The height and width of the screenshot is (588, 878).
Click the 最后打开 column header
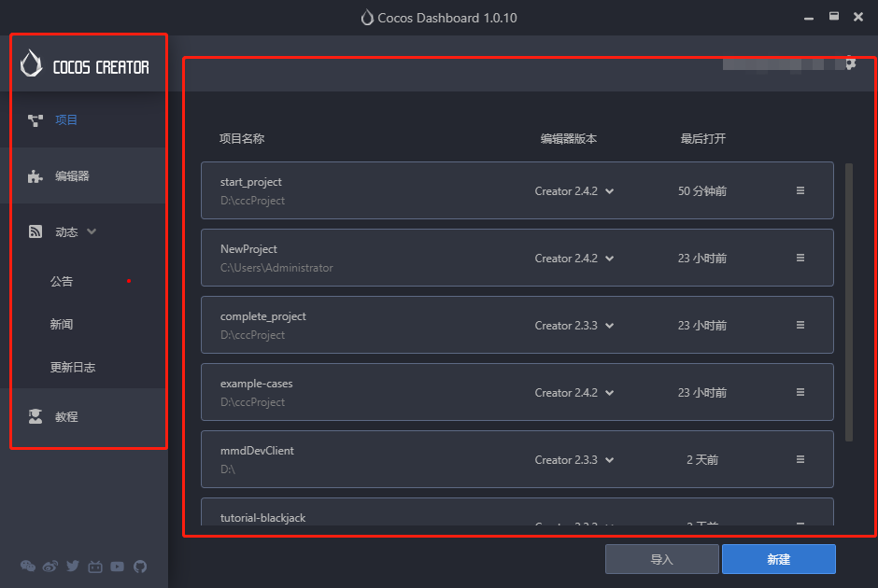click(x=703, y=139)
